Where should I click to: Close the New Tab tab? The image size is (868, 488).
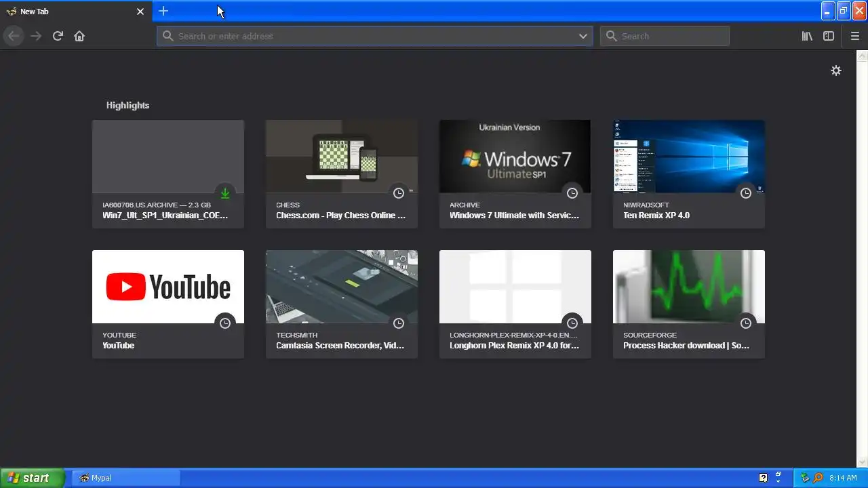pyautogui.click(x=140, y=12)
